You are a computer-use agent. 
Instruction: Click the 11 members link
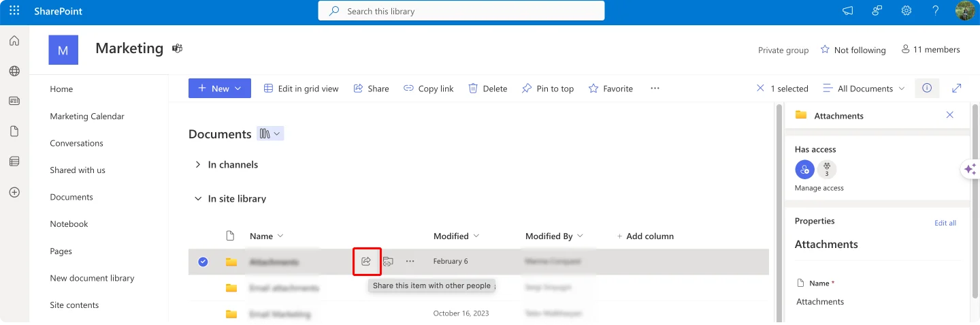[x=930, y=50]
